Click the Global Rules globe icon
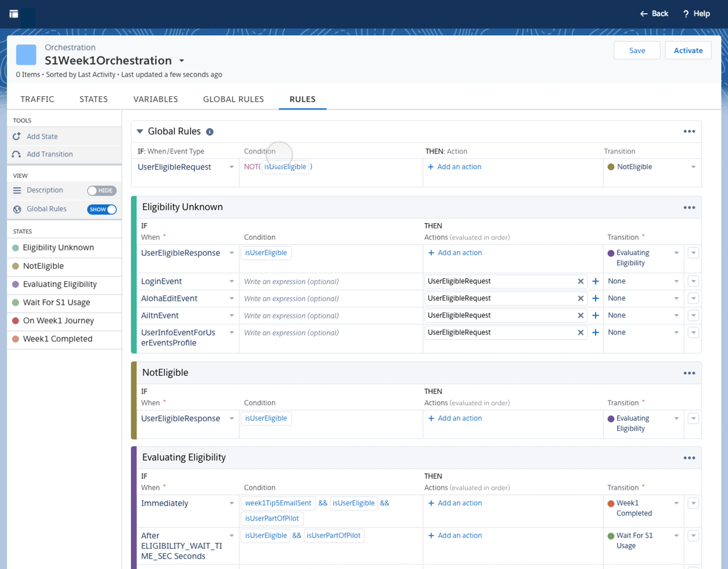 click(x=17, y=209)
